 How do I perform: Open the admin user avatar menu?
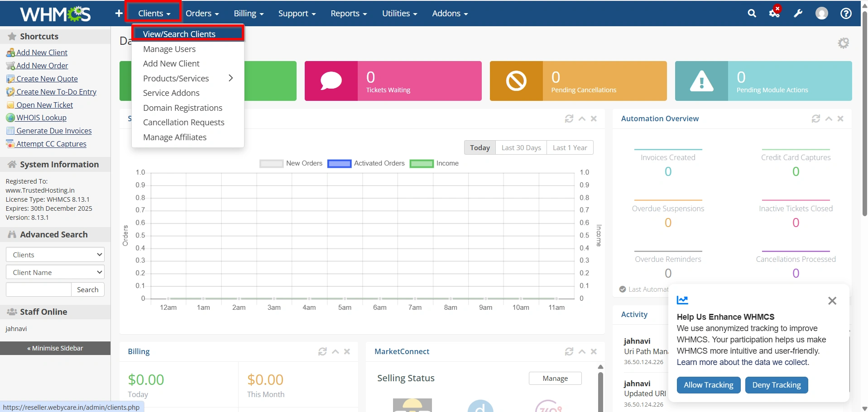[x=821, y=14]
